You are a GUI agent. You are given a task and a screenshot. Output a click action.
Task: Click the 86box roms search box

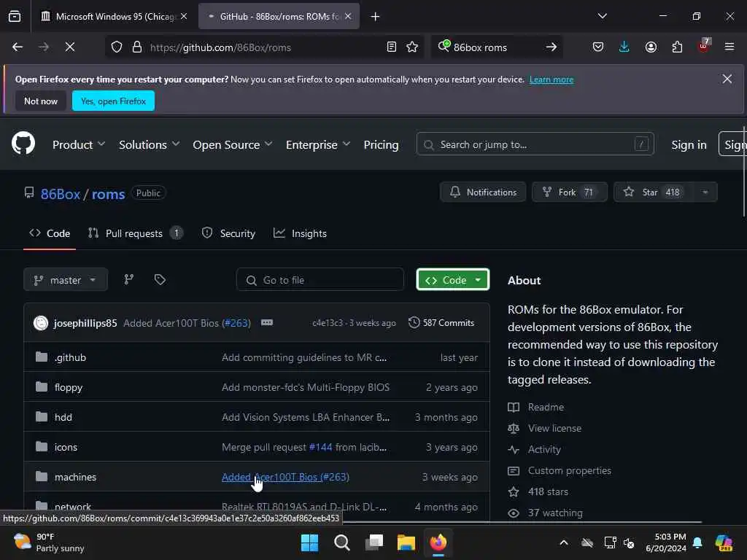tap(495, 47)
